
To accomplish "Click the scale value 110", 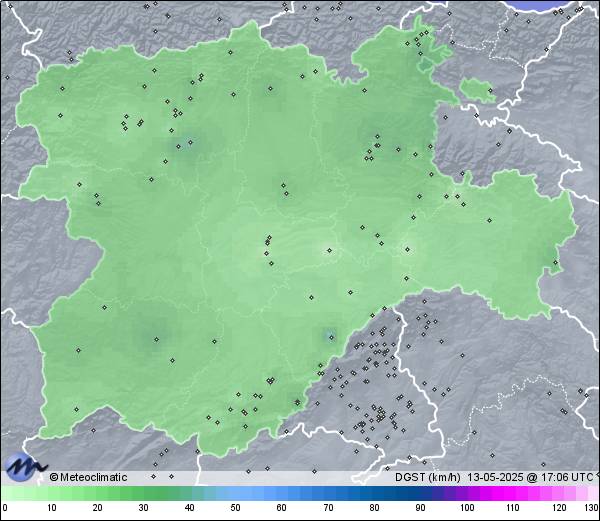I will pyautogui.click(x=513, y=508).
